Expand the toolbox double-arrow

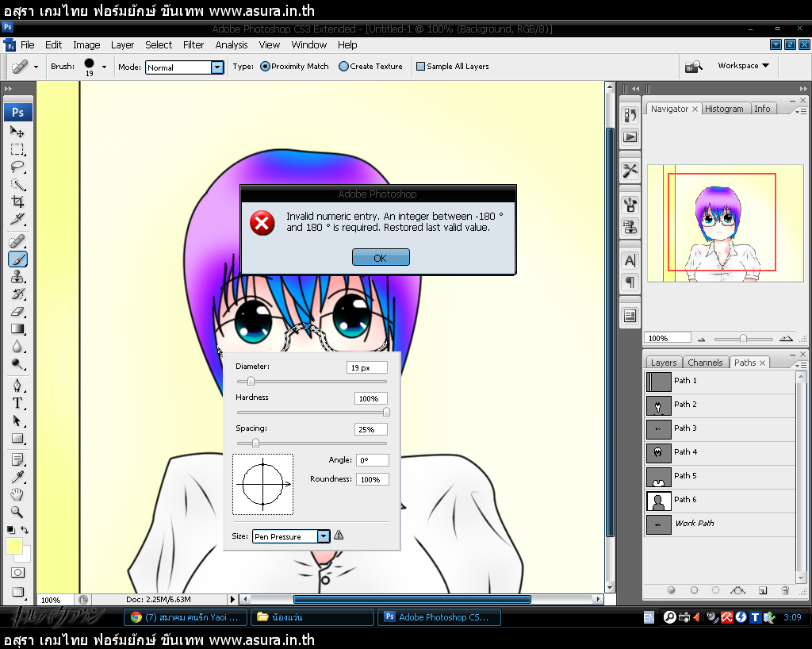coord(8,89)
